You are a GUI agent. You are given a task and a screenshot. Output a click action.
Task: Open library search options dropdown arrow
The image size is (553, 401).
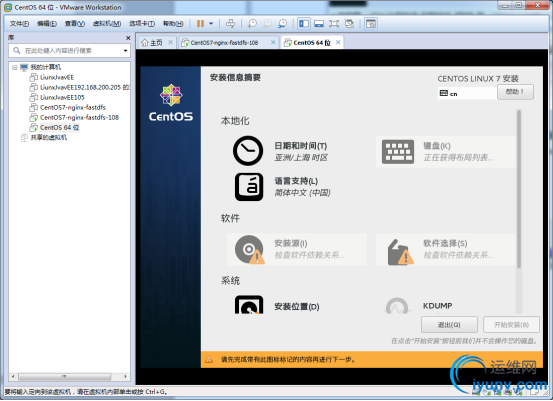[x=125, y=51]
